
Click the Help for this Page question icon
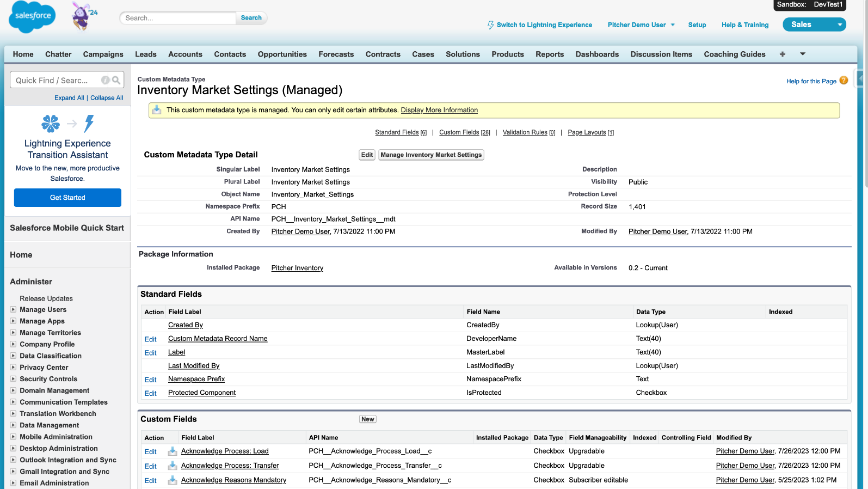[844, 81]
